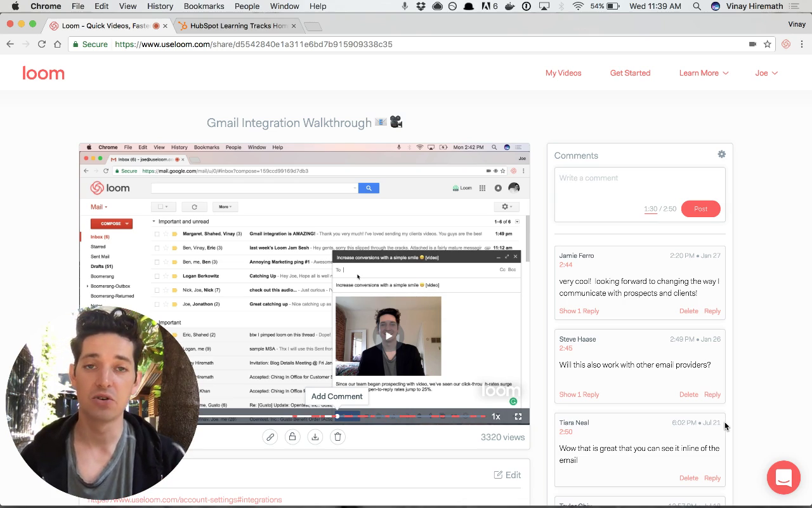Click the macOS Wi-Fi status icon
The image size is (812, 508).
tap(579, 6)
